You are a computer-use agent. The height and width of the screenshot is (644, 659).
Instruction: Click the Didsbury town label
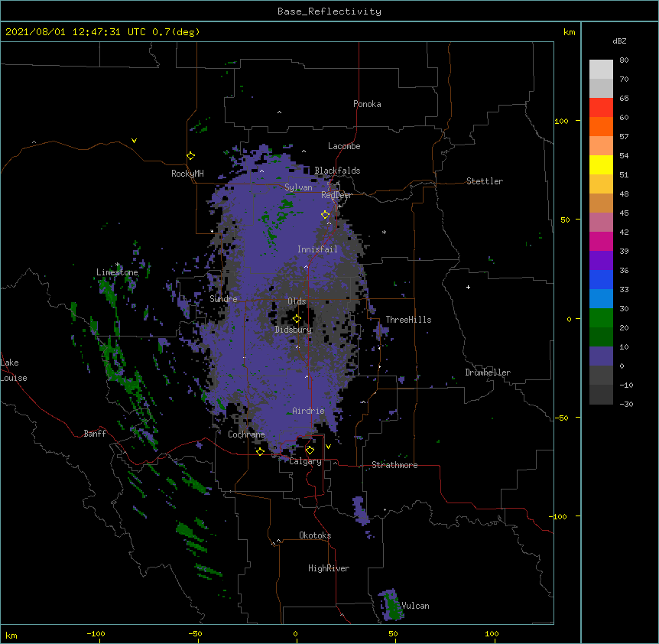[x=294, y=330]
